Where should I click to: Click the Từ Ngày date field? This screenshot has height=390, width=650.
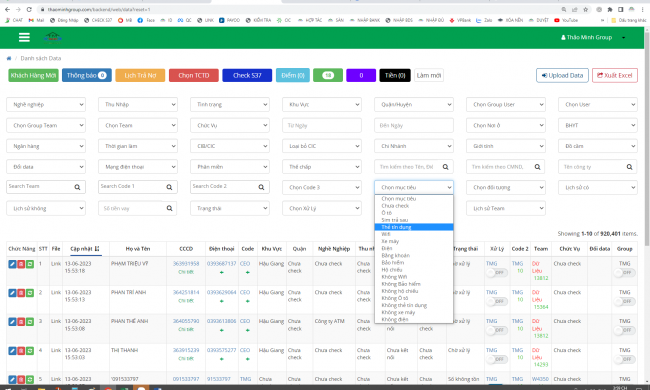tap(322, 125)
